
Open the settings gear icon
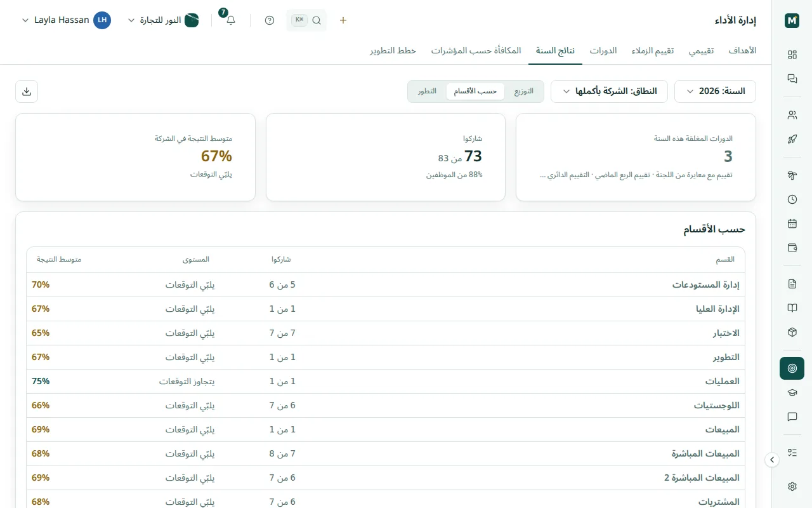(x=792, y=486)
